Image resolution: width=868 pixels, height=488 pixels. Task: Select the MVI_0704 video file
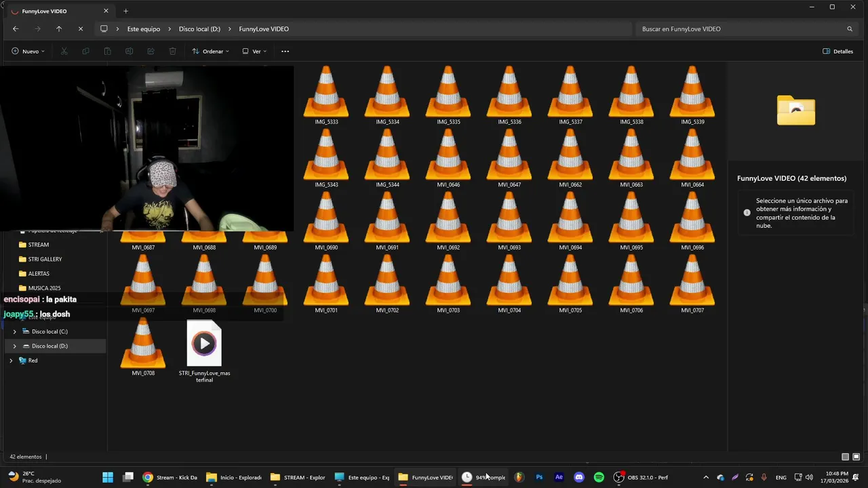point(509,283)
